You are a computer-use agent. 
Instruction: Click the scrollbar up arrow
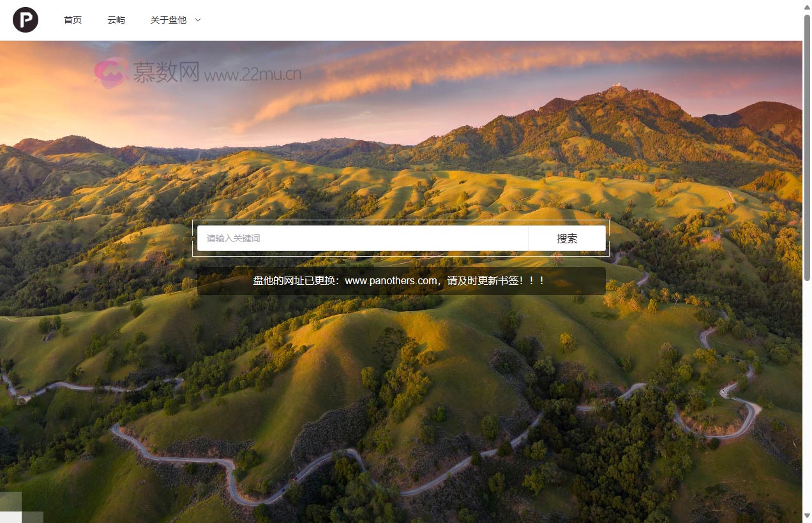[807, 7]
